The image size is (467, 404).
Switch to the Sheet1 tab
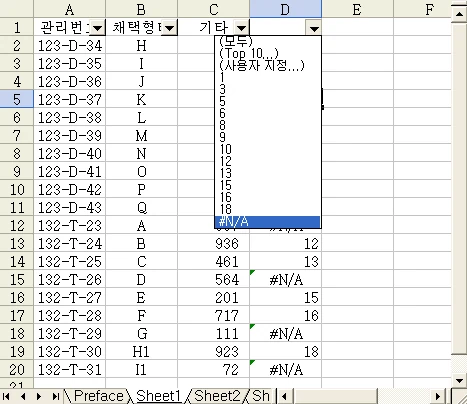coord(158,396)
